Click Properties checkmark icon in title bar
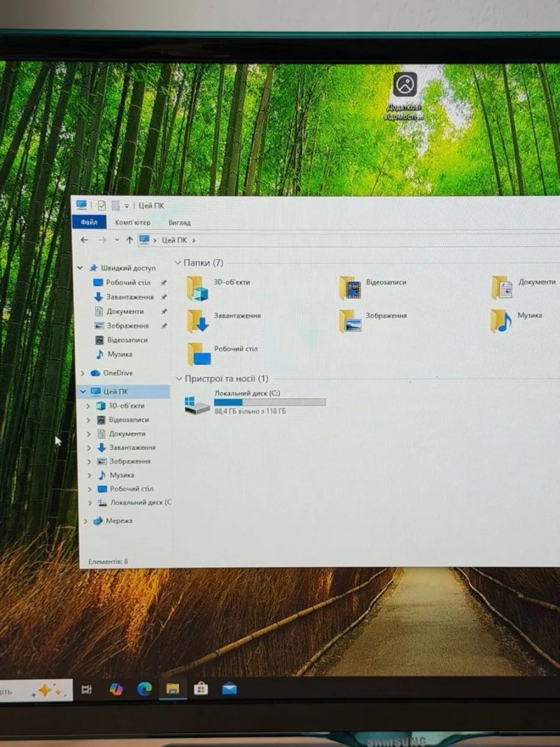 coord(101,205)
